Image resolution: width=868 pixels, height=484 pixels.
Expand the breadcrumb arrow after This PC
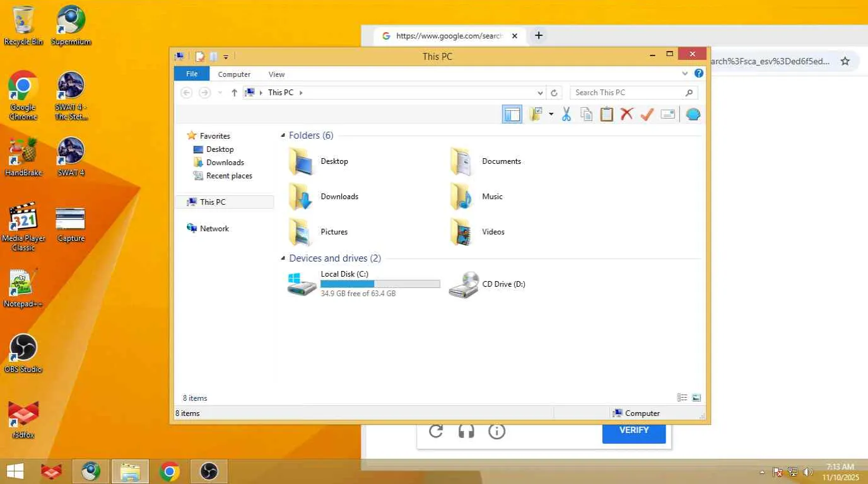(x=301, y=93)
